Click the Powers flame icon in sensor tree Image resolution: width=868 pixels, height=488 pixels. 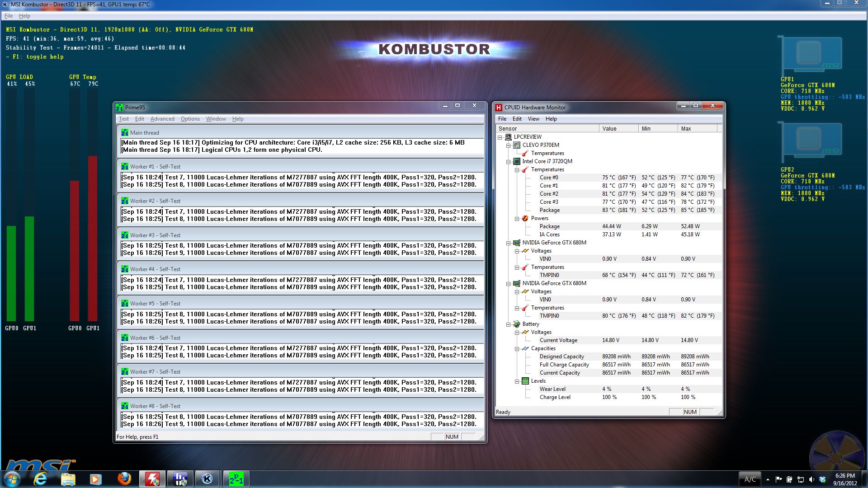click(525, 218)
